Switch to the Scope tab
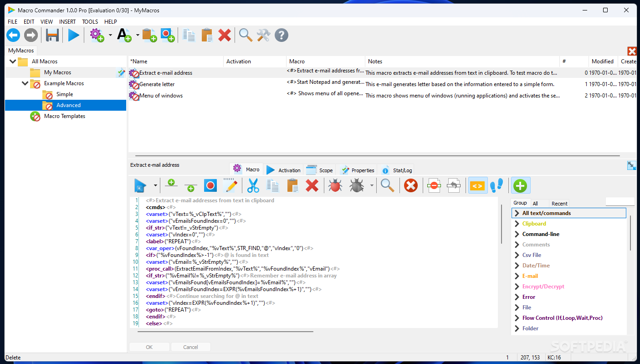The image size is (640, 364). (320, 170)
